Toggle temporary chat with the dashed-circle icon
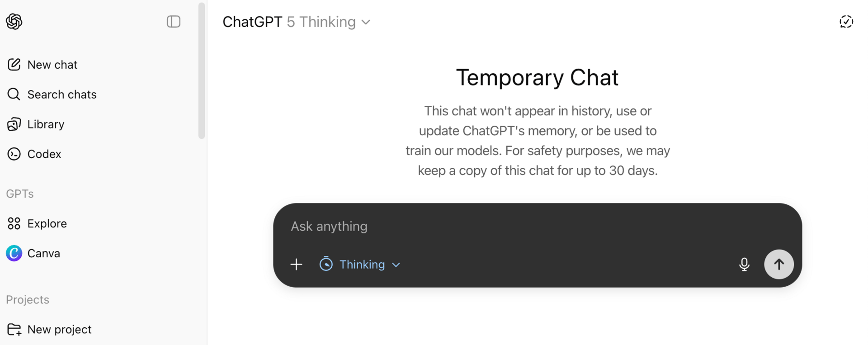 (x=846, y=22)
